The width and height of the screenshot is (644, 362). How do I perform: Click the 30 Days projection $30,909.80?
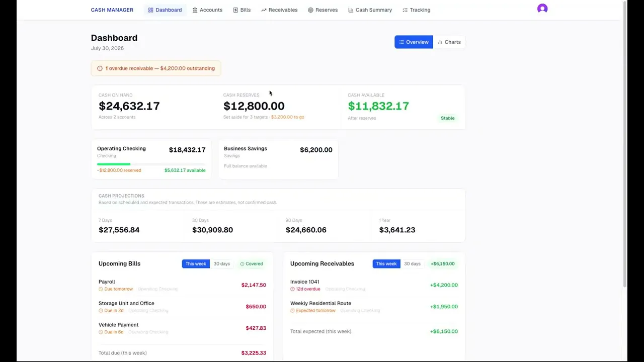(x=212, y=230)
